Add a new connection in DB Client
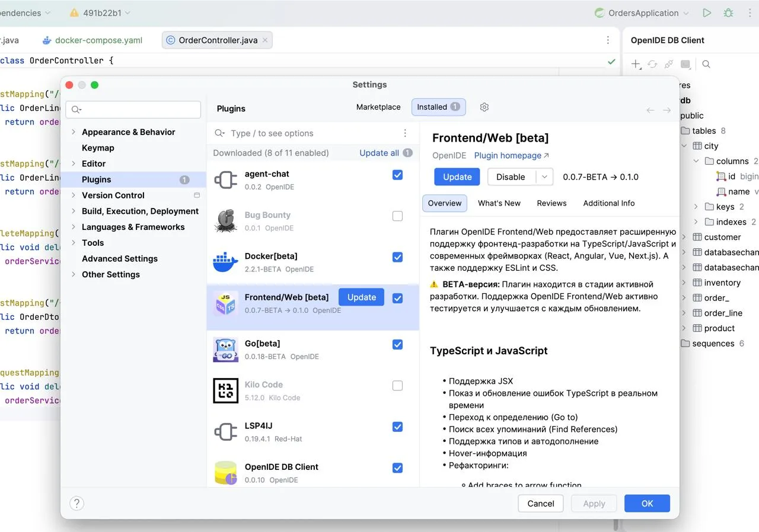 pos(636,64)
